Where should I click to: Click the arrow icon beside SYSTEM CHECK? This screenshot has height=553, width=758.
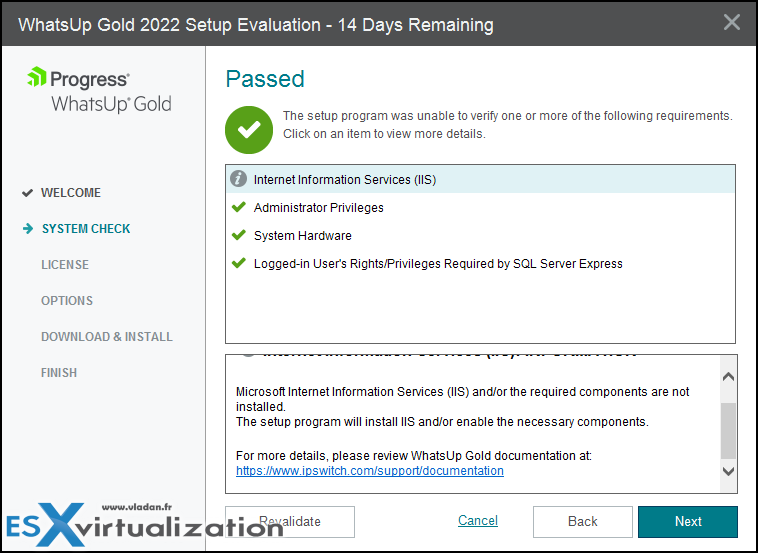tap(28, 229)
